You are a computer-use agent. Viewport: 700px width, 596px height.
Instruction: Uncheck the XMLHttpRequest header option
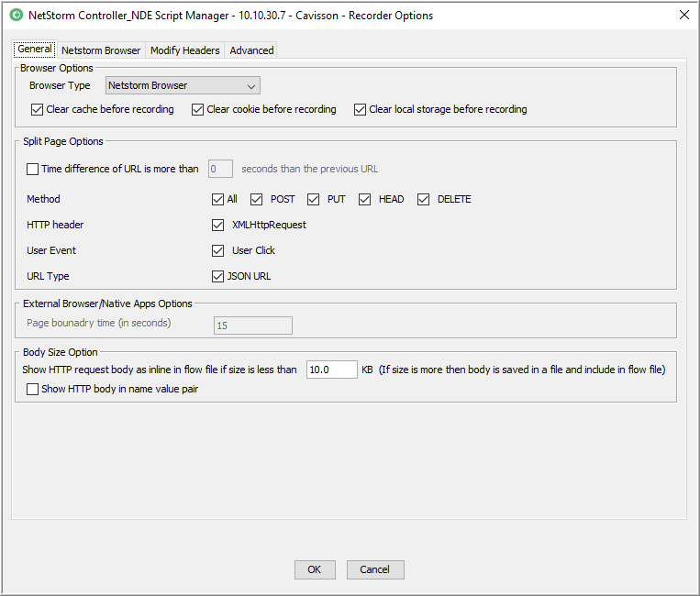tap(217, 225)
